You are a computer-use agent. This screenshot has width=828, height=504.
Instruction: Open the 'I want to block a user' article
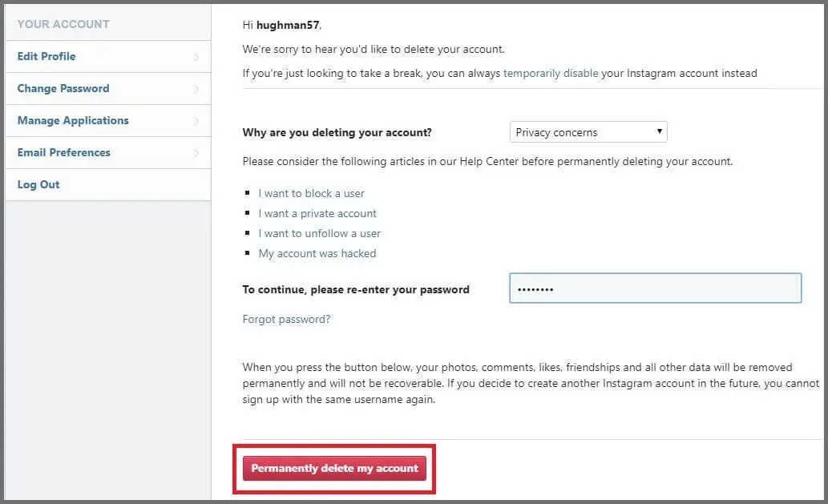point(311,193)
